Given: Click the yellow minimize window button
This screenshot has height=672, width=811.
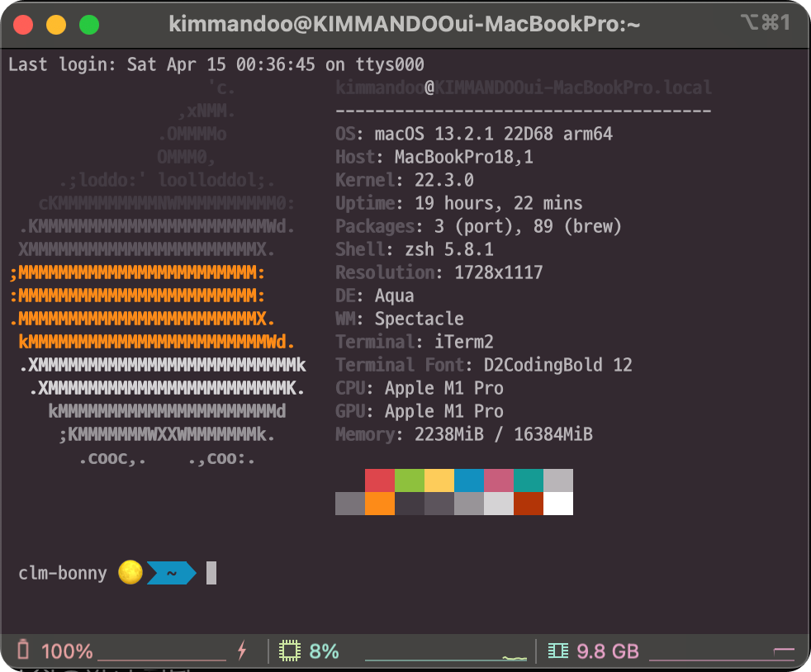Looking at the screenshot, I should [56, 24].
